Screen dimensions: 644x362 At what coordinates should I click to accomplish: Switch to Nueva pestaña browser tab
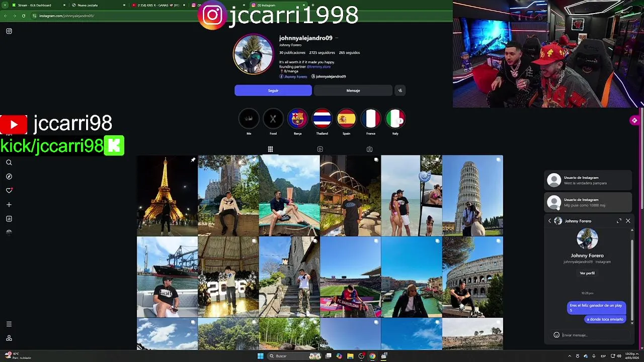98,5
